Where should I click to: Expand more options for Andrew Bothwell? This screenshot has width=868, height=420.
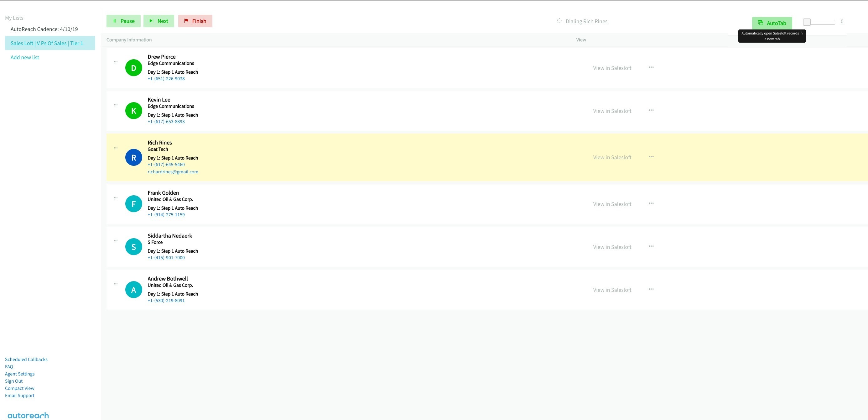pyautogui.click(x=651, y=289)
